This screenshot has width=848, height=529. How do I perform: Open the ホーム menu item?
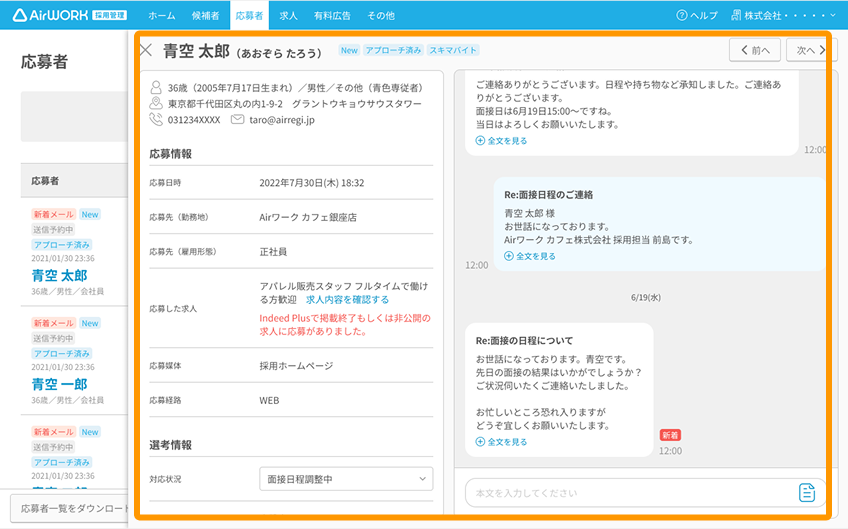click(x=162, y=16)
